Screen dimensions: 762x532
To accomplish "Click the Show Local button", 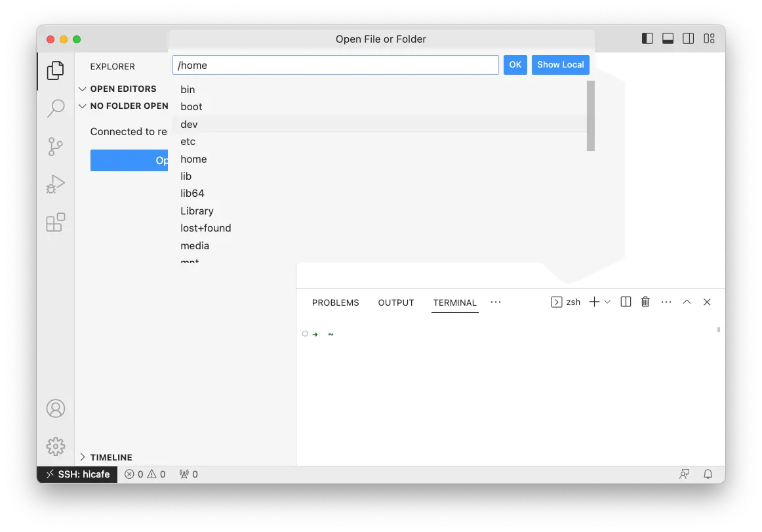I will coord(560,65).
